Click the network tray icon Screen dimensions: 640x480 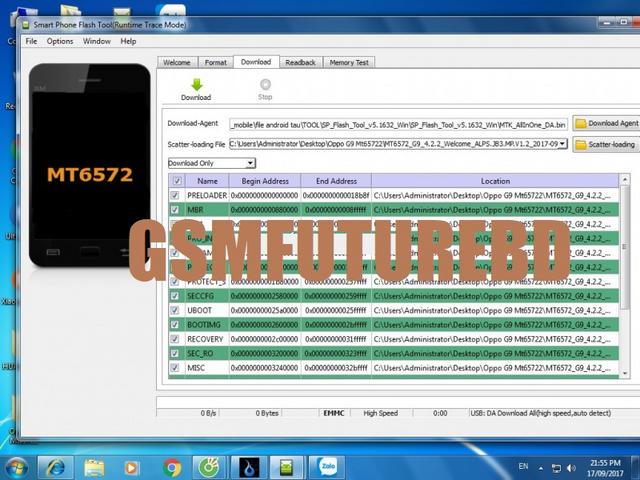click(x=556, y=468)
